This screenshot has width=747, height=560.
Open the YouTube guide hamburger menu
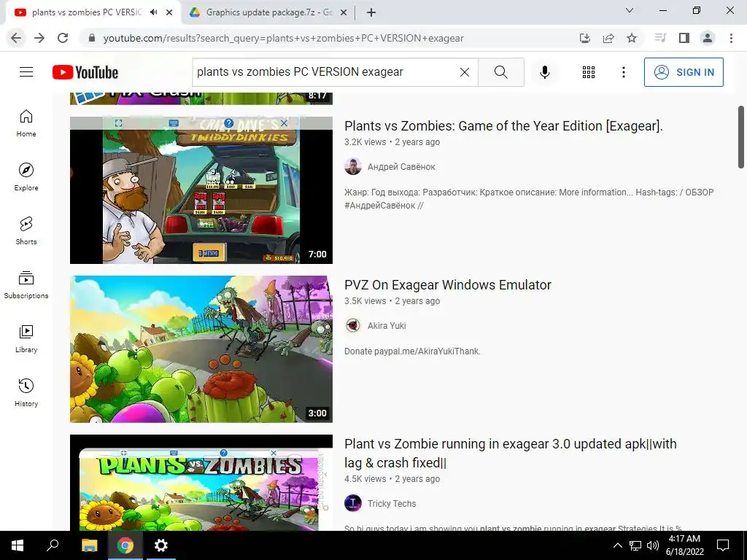click(26, 72)
